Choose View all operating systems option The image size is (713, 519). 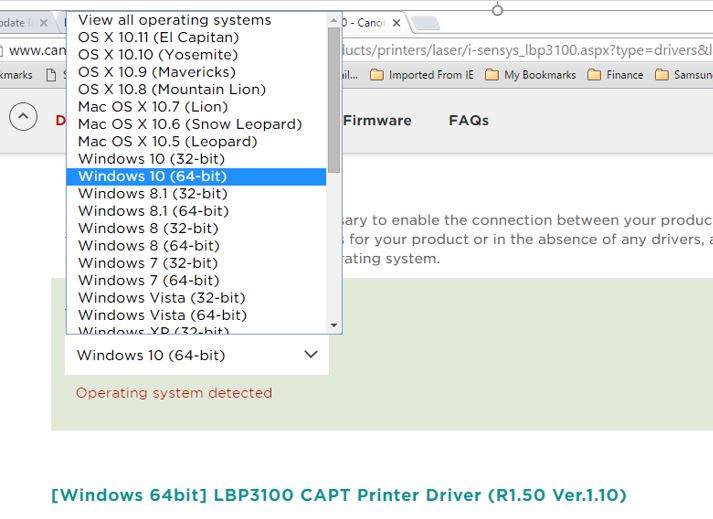coord(174,20)
